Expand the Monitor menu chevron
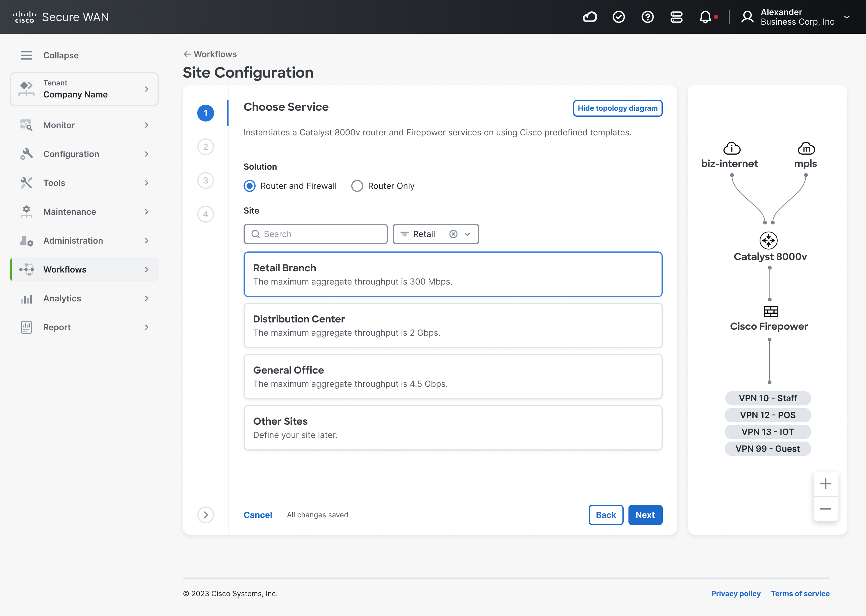This screenshot has width=866, height=616. 147,125
